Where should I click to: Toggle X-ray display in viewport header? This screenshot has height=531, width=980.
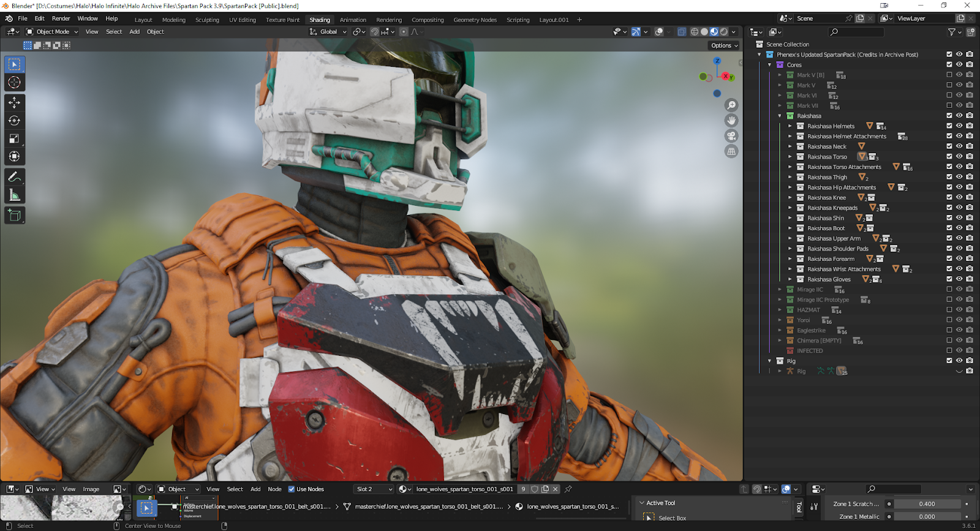(x=682, y=32)
